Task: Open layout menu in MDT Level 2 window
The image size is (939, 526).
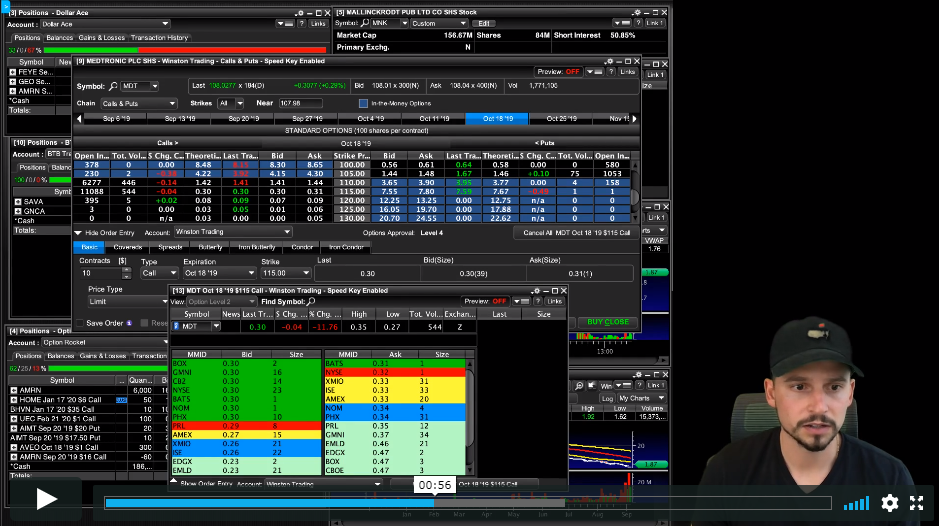Action: pos(521,301)
